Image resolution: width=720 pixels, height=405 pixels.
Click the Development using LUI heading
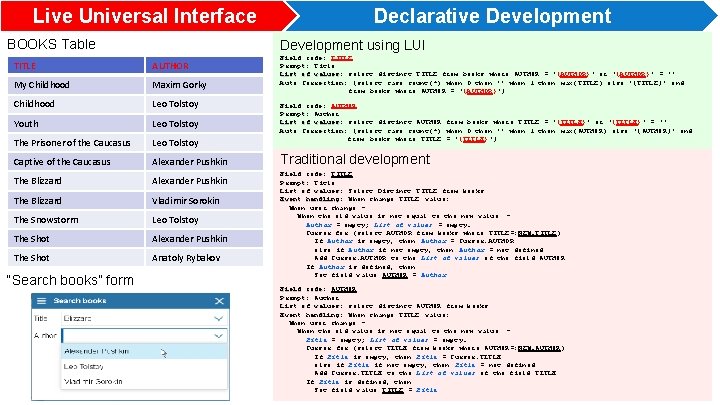[x=352, y=45]
